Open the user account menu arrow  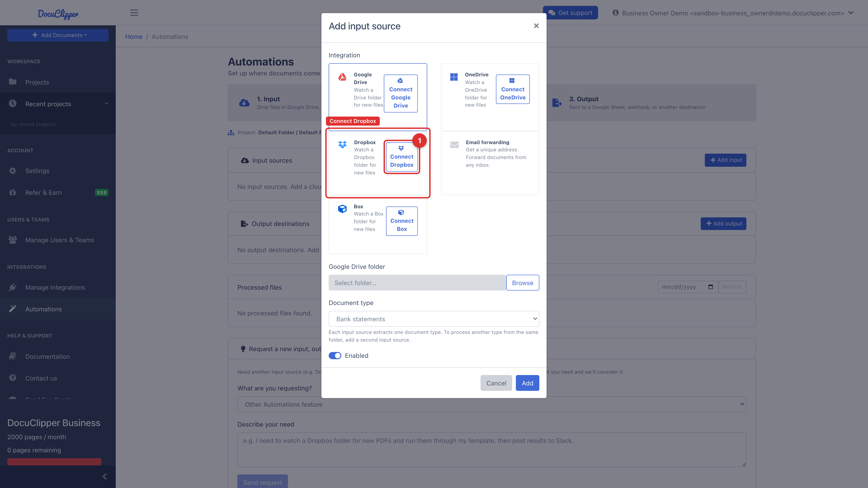point(851,13)
